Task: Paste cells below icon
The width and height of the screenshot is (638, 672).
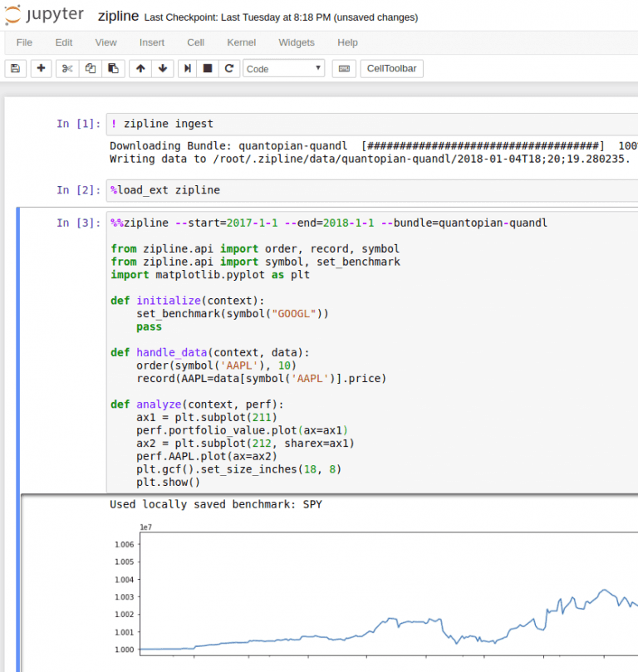Action: (113, 69)
